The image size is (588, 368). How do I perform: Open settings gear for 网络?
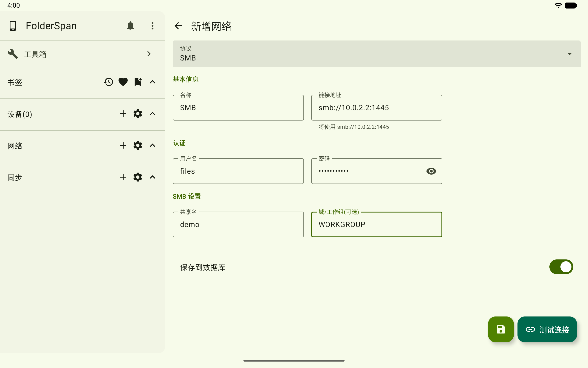coord(138,145)
